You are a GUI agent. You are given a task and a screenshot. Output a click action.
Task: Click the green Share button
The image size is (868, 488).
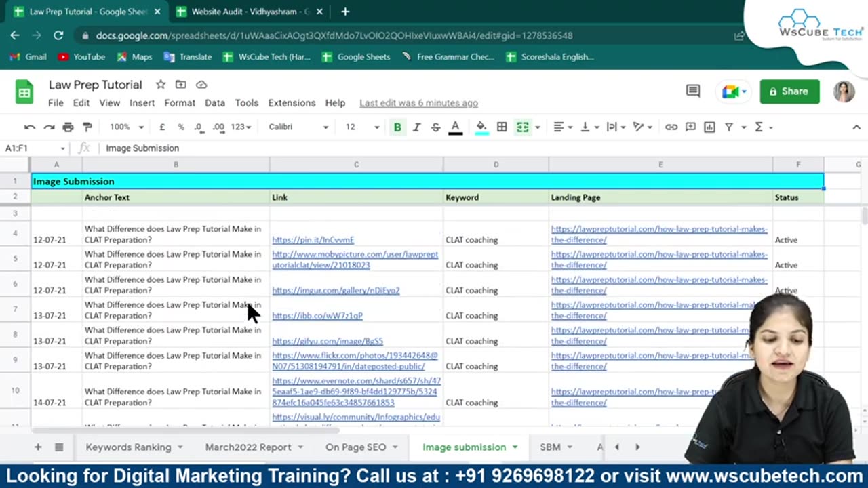click(789, 91)
